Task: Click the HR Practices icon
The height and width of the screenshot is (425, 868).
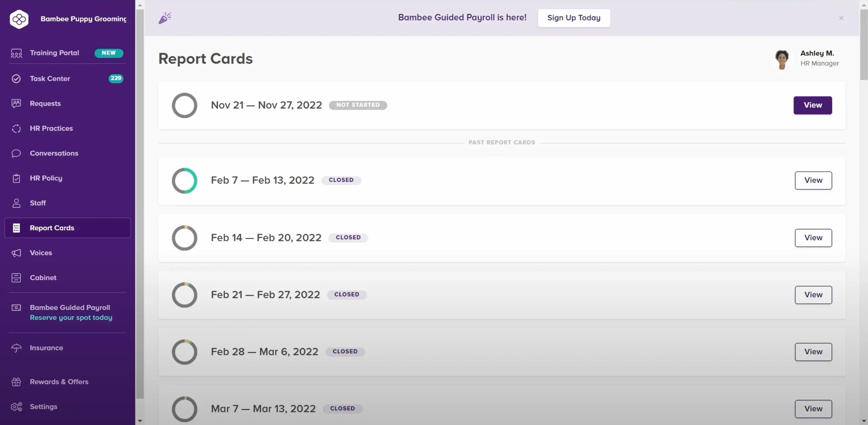Action: (16, 128)
